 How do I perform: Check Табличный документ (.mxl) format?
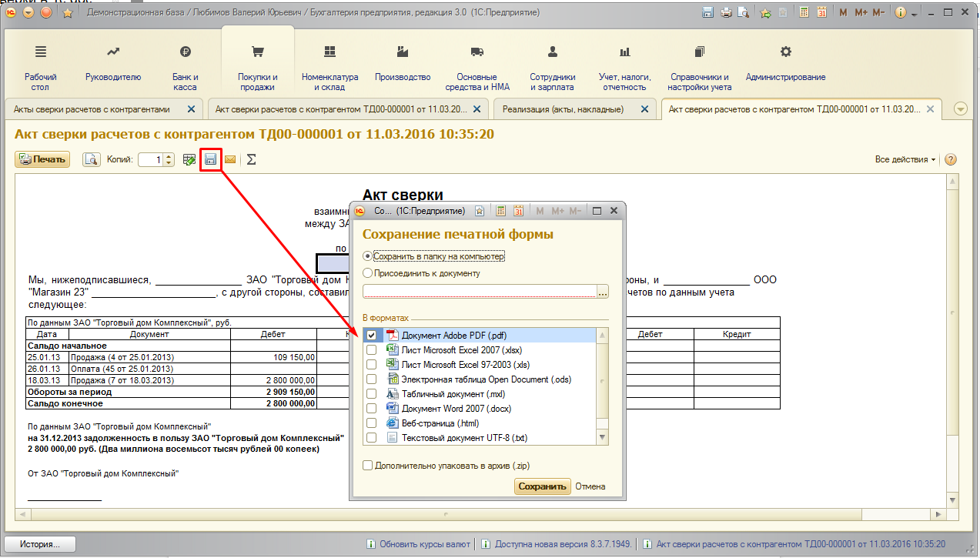click(372, 393)
